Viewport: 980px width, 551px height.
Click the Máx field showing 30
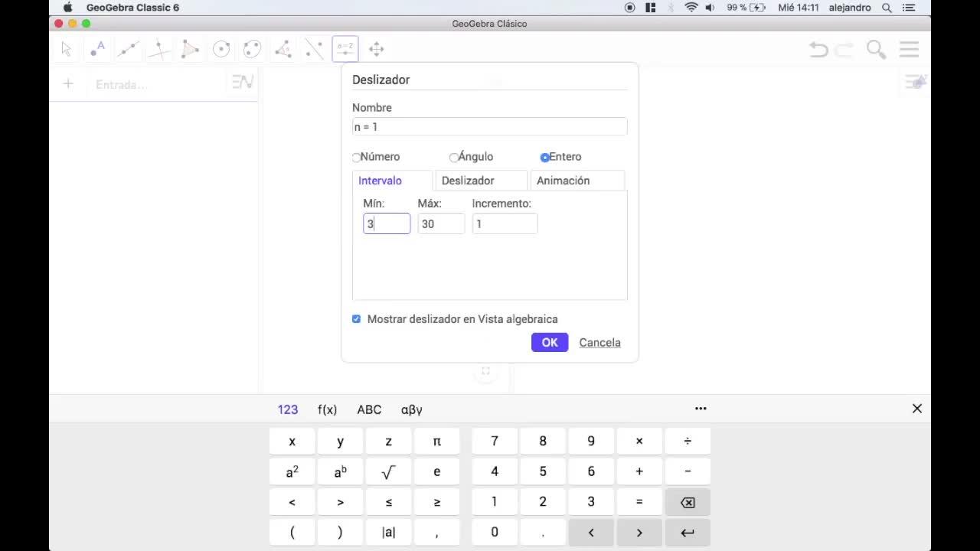coord(441,223)
